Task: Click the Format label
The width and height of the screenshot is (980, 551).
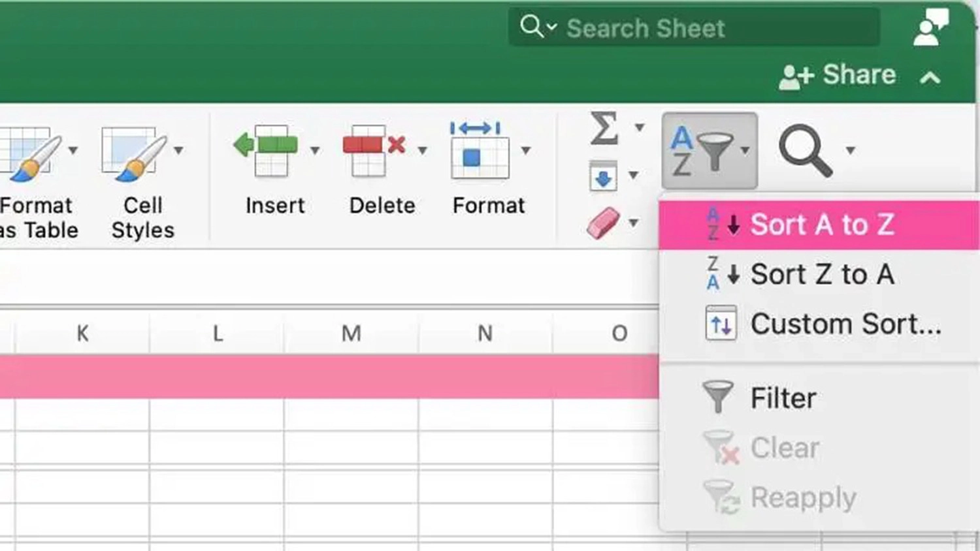Action: tap(489, 206)
